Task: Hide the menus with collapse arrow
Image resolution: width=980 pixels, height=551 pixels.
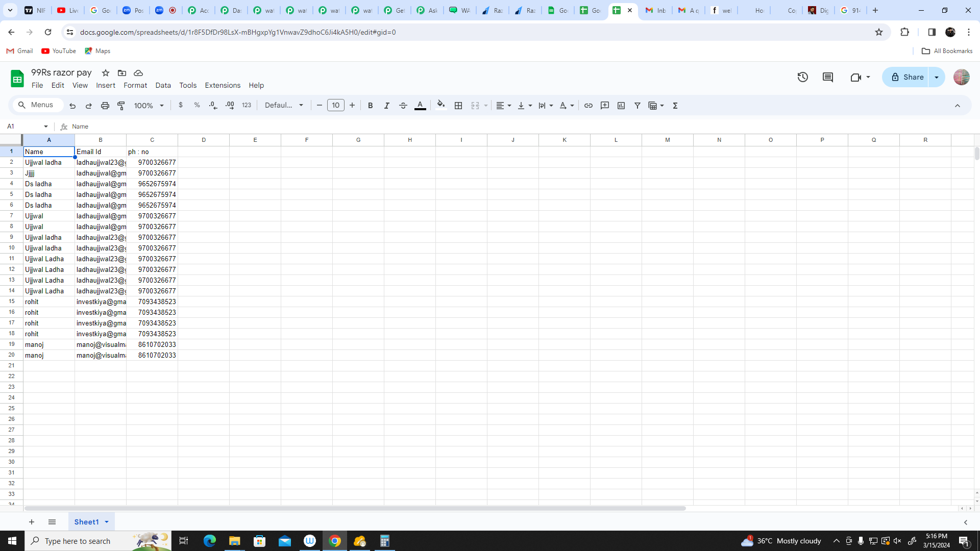Action: [958, 106]
